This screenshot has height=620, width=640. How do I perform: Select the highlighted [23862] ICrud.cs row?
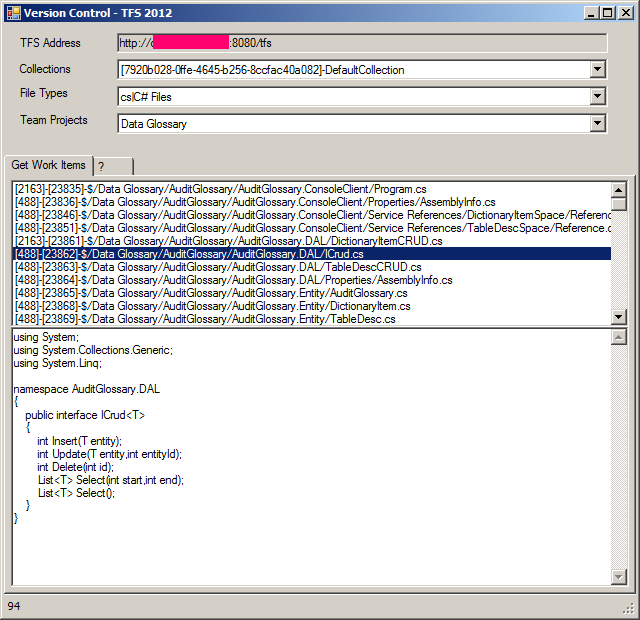pos(312,254)
